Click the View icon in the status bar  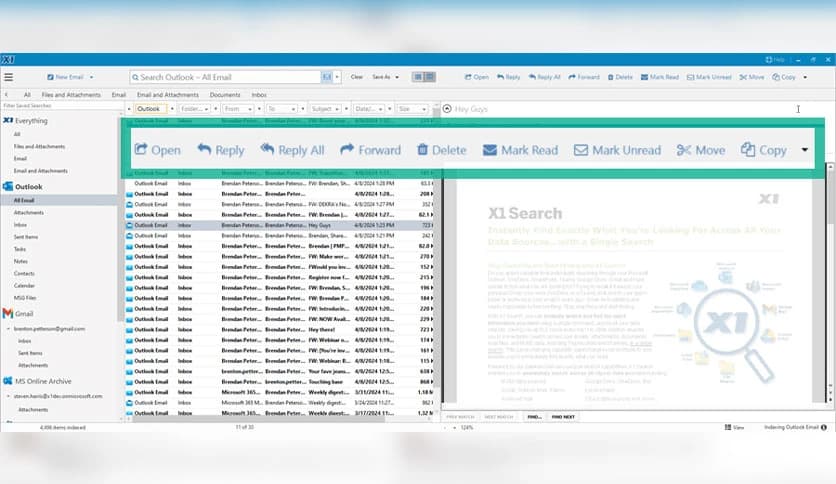(728, 427)
